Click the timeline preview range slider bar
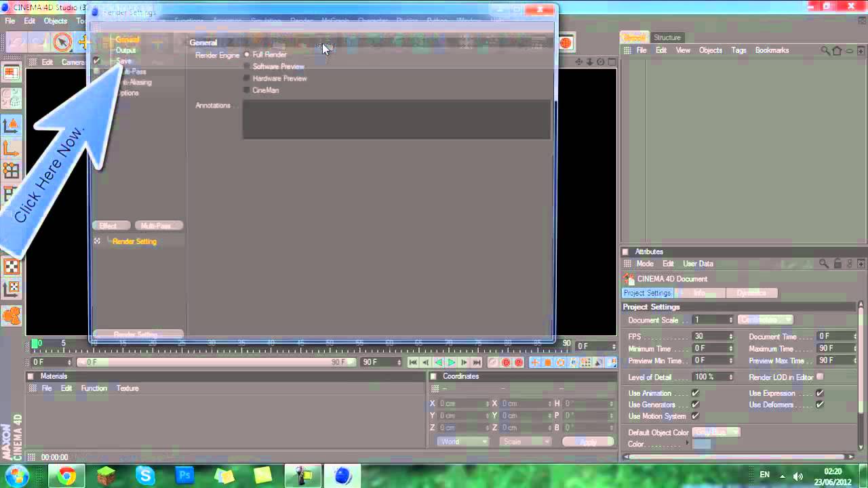Screen dimensions: 868x488 tap(217, 363)
